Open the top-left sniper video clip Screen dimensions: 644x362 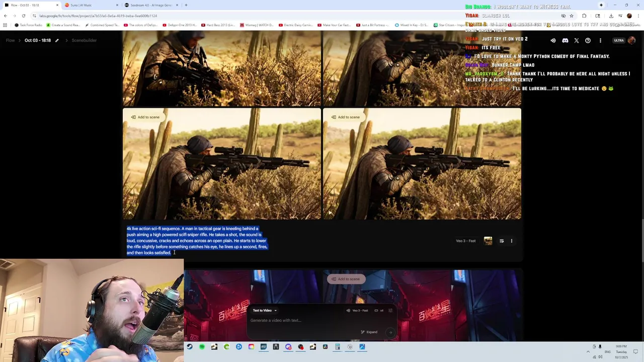(x=221, y=69)
